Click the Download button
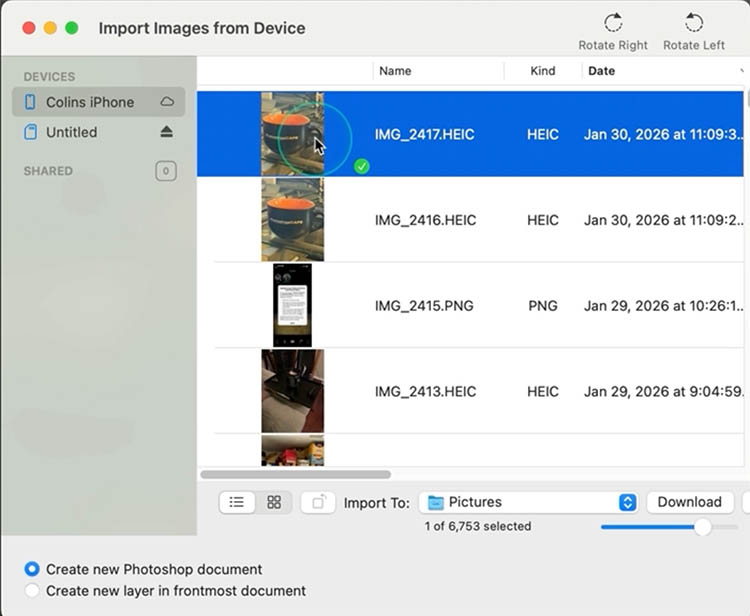 pos(689,502)
